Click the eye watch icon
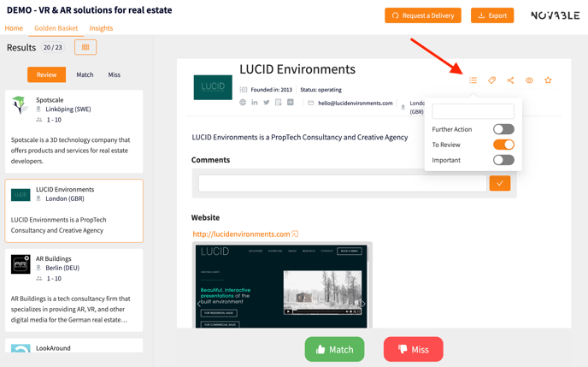 coord(529,80)
